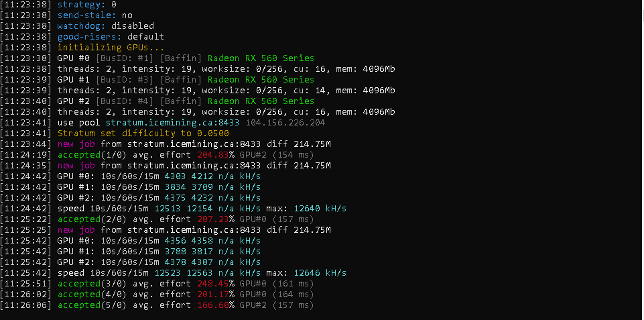Viewport: 644px width, 320px height.
Task: Click the first 'new job' message at 11:23:44
Action: point(76,144)
